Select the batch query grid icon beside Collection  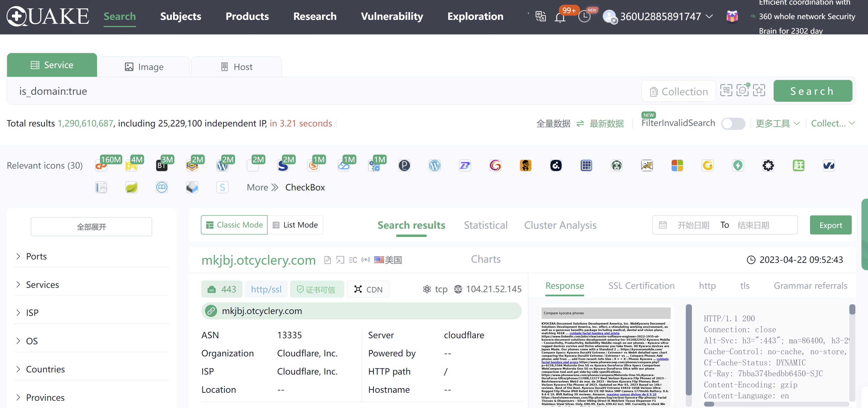coord(727,90)
